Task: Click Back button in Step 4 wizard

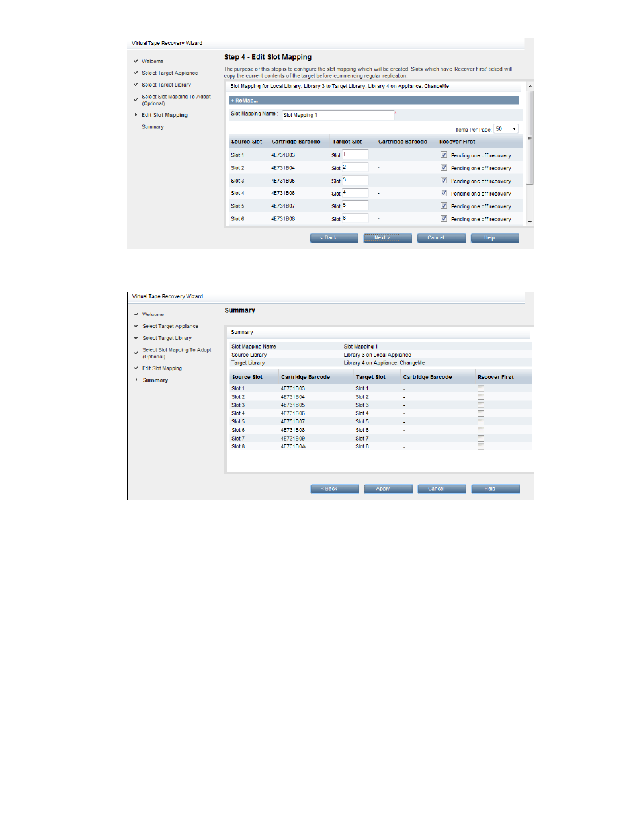Action: point(334,238)
